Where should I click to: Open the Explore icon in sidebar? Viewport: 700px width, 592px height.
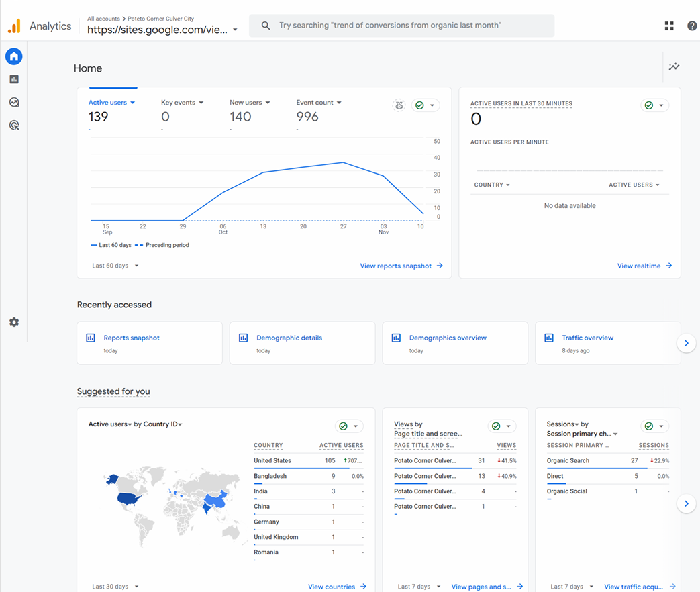(x=14, y=103)
